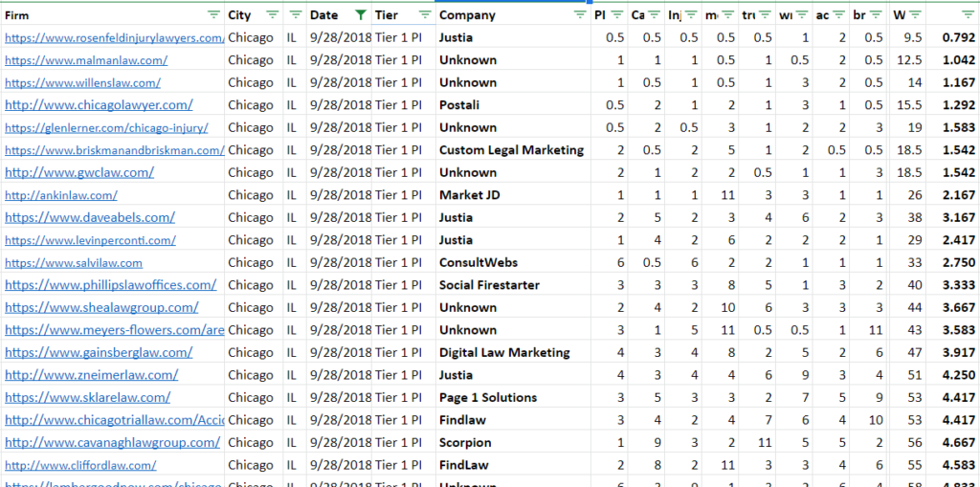Screen dimensions: 980x487
Task: Open the City column filter
Action: [273, 15]
